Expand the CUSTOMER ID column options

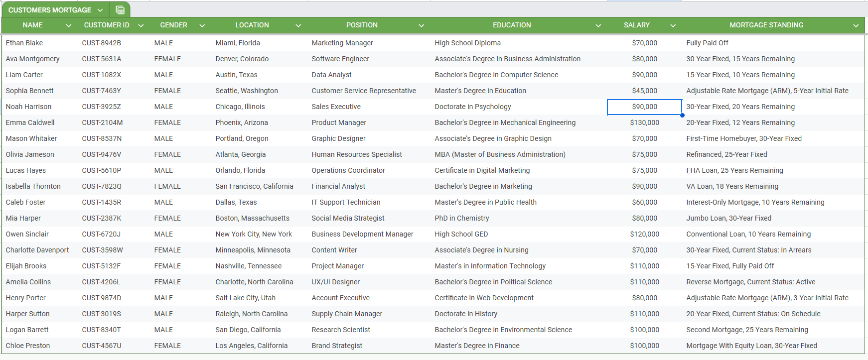(x=141, y=25)
